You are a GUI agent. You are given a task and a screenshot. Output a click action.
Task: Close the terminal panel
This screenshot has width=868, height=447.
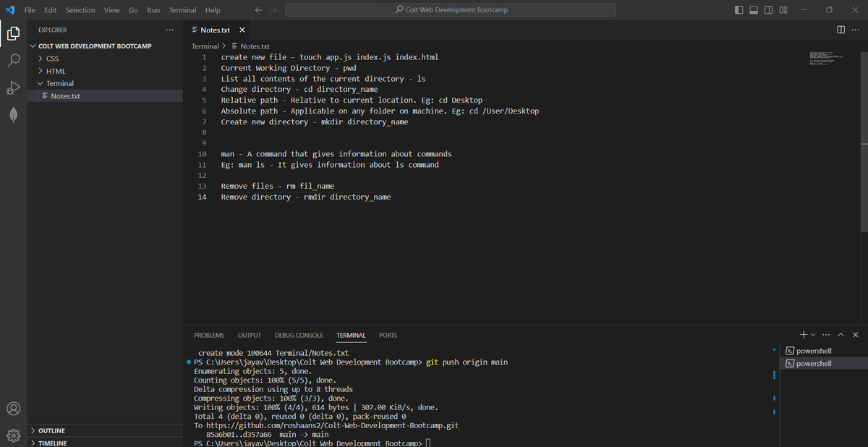tap(855, 335)
